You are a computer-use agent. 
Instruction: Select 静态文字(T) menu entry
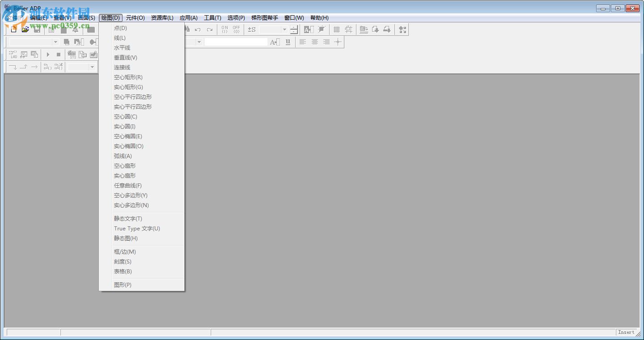142,219
